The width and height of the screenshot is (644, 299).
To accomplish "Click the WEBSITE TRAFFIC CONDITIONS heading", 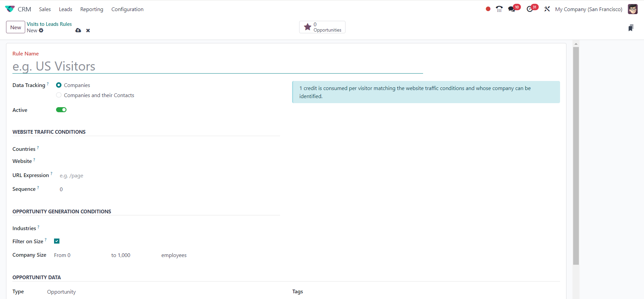I will (49, 132).
